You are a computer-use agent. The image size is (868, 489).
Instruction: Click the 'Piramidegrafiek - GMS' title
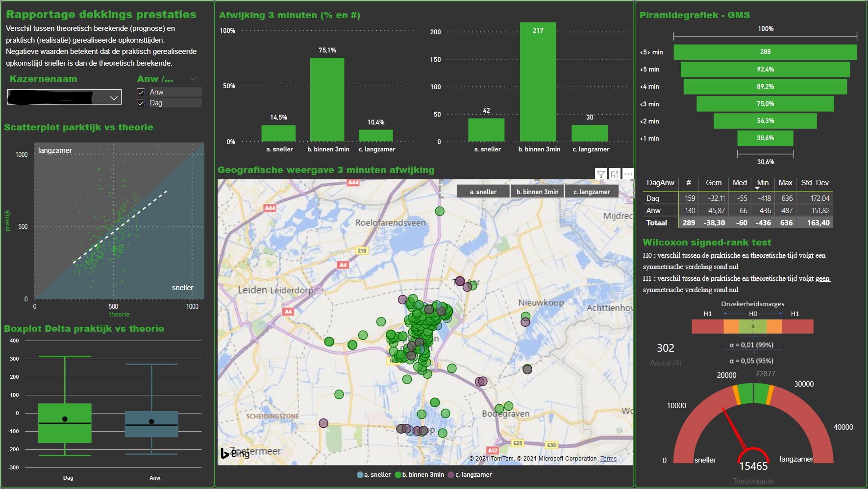click(694, 15)
